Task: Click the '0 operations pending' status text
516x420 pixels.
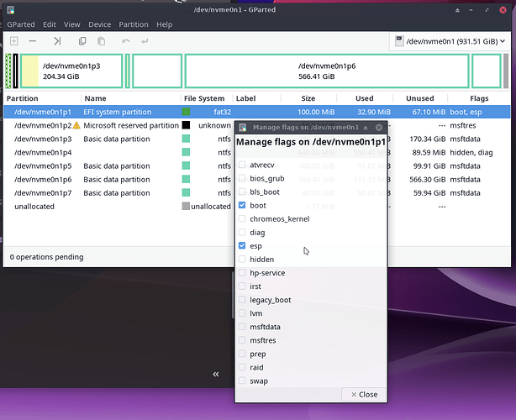Action: [x=46, y=257]
